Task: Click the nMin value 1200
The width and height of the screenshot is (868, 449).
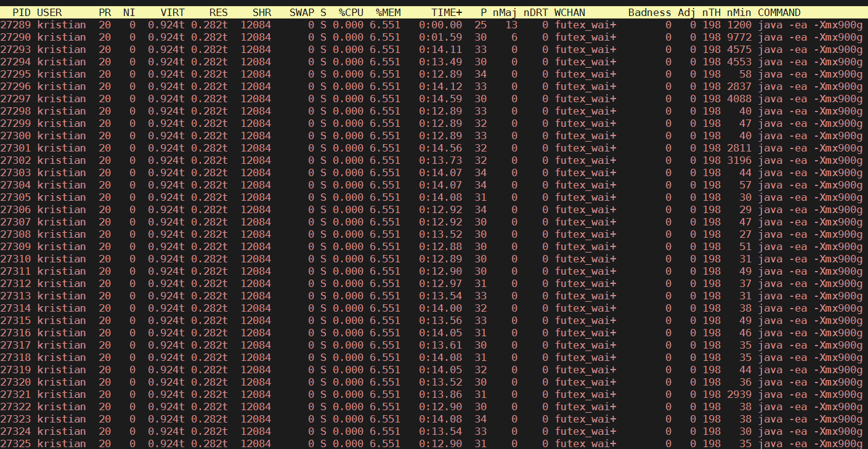Action: (x=739, y=25)
